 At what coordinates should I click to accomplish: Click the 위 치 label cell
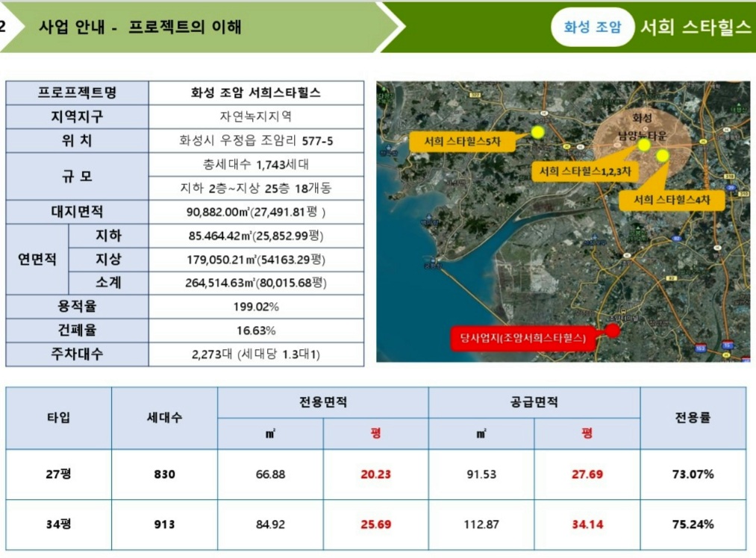pyautogui.click(x=77, y=141)
